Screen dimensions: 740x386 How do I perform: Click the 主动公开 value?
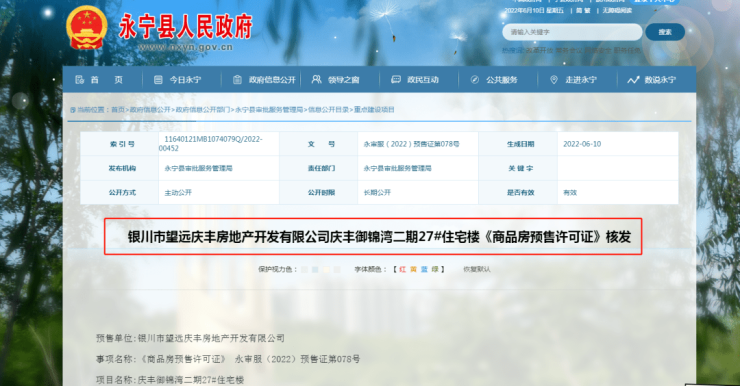[178, 193]
